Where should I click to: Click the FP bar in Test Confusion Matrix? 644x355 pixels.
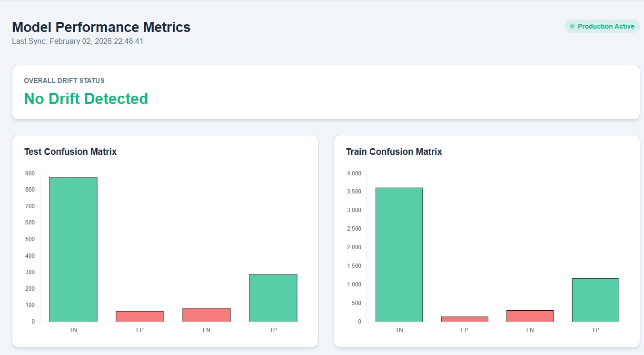140,316
